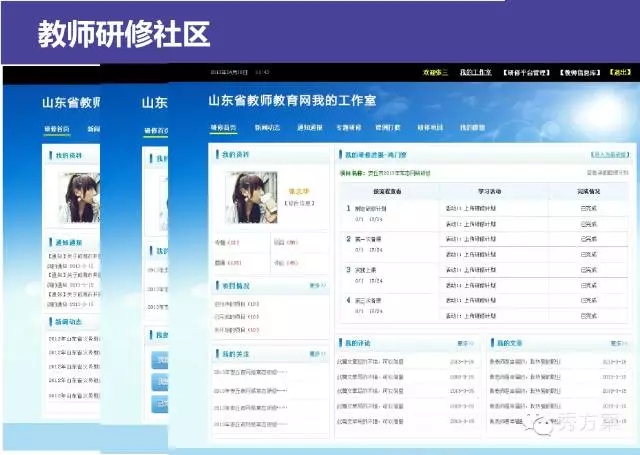Click the 完成情况 column header
The image size is (640, 455).
click(x=589, y=191)
